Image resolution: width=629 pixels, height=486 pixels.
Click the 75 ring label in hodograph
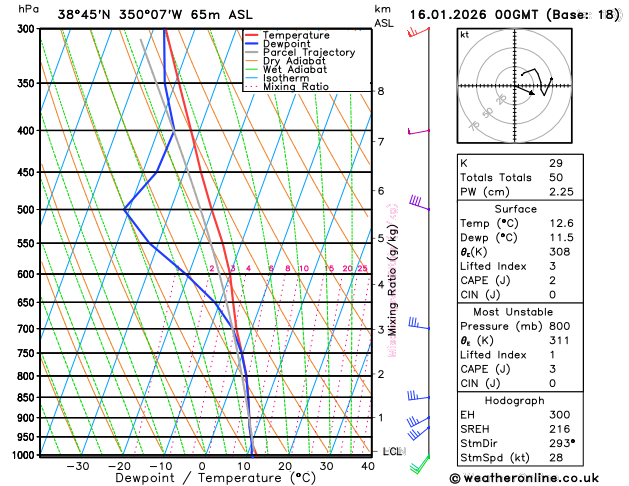[474, 126]
